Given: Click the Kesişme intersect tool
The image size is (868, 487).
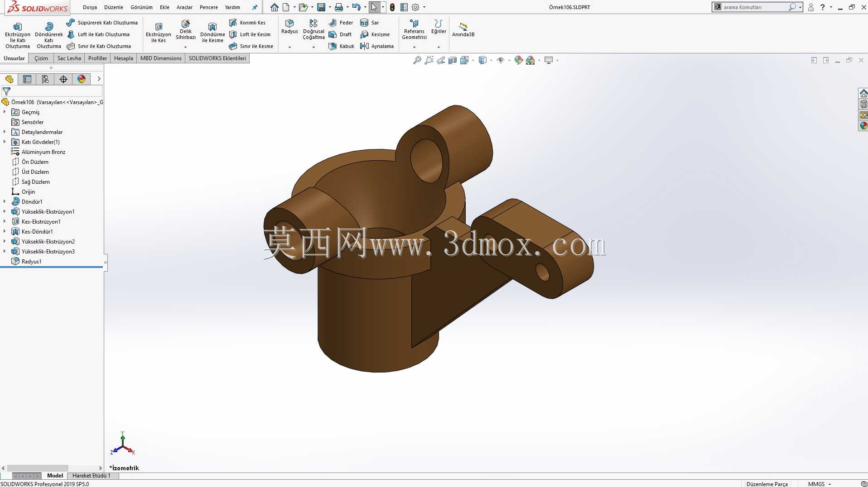Looking at the screenshot, I should pyautogui.click(x=375, y=34).
